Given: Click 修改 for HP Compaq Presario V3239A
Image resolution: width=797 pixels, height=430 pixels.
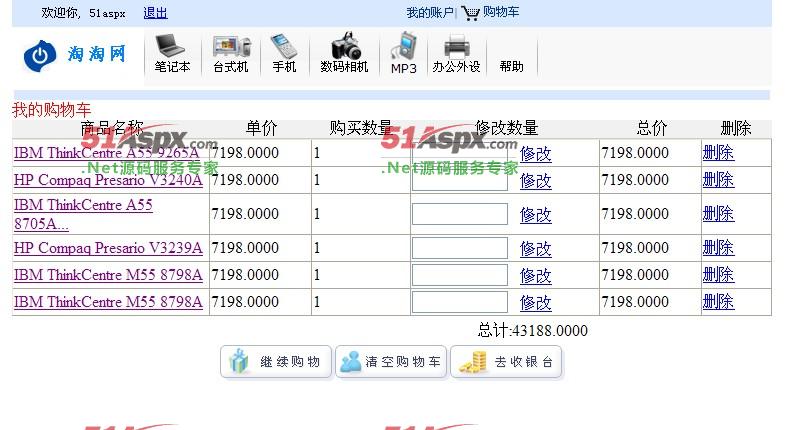Looking at the screenshot, I should tap(536, 249).
